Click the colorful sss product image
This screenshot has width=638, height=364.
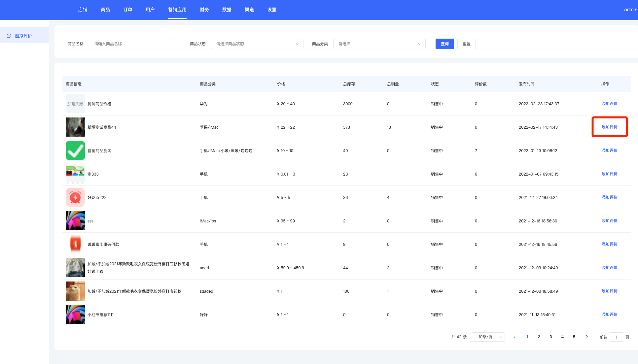[x=75, y=221]
